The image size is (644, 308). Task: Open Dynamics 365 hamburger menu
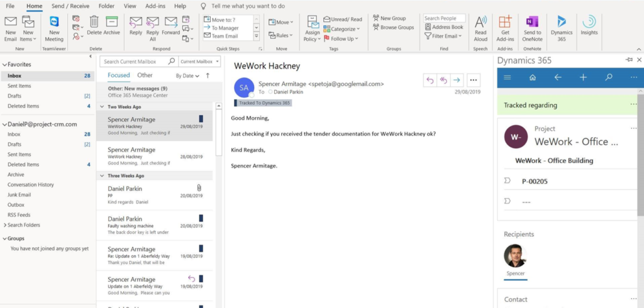(x=508, y=77)
